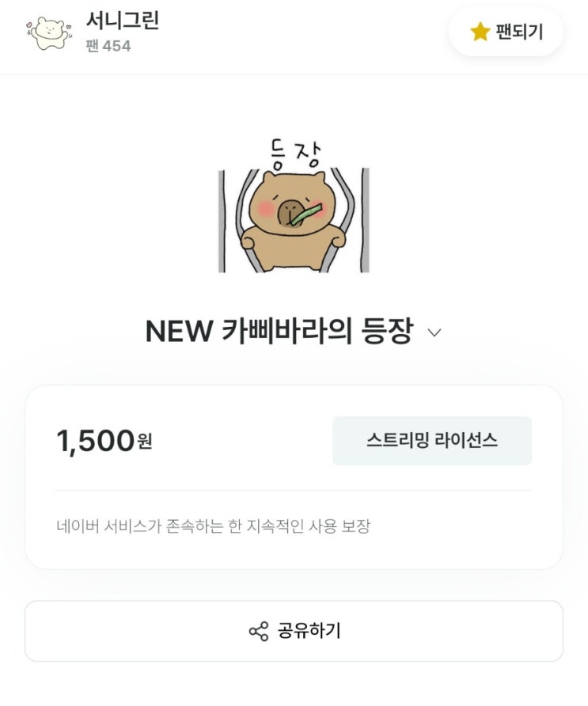Viewport: 588px width, 706px height.
Task: Tap the 공유하기 share button text
Action: 309,631
